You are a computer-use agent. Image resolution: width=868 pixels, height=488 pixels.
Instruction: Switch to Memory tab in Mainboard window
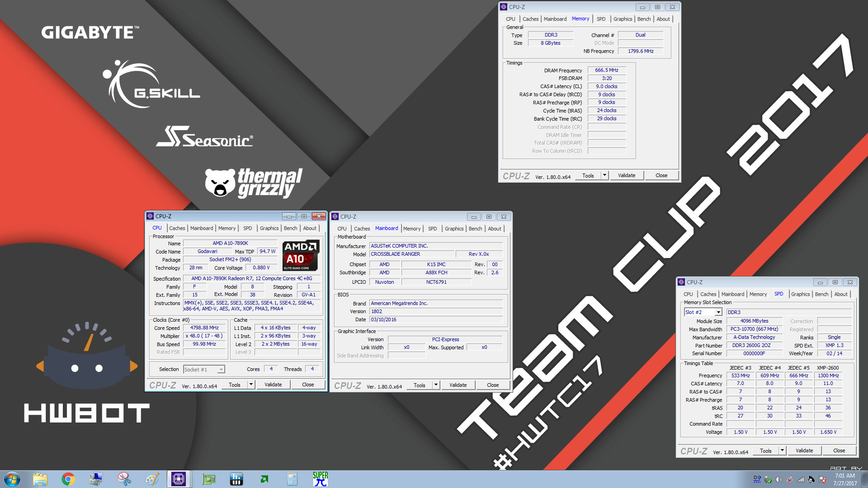pyautogui.click(x=412, y=229)
